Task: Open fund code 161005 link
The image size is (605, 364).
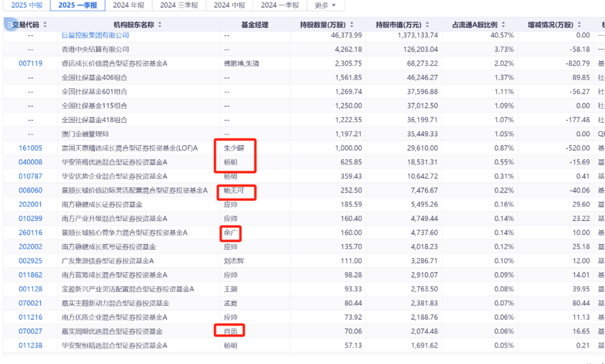Action: [x=30, y=148]
